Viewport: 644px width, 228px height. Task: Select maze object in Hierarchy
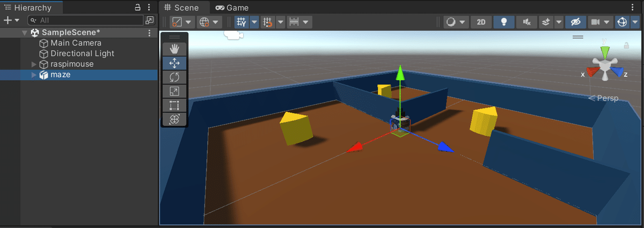[x=60, y=75]
